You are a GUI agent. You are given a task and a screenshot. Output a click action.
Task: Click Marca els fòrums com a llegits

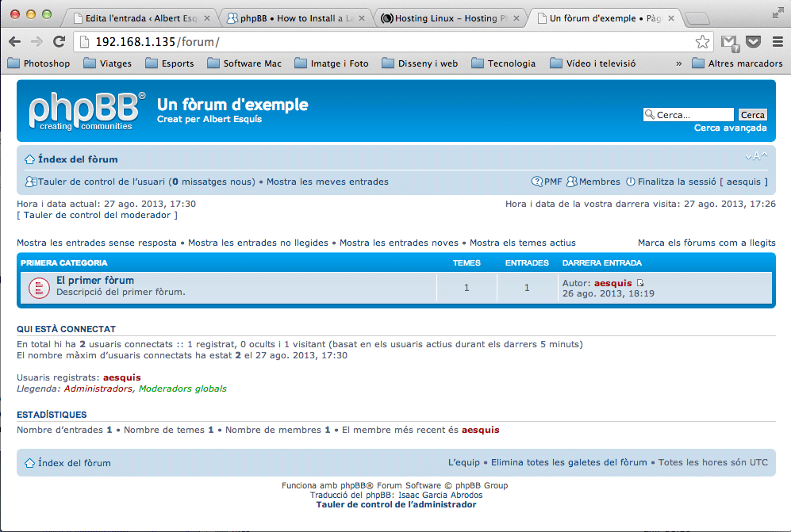point(707,243)
